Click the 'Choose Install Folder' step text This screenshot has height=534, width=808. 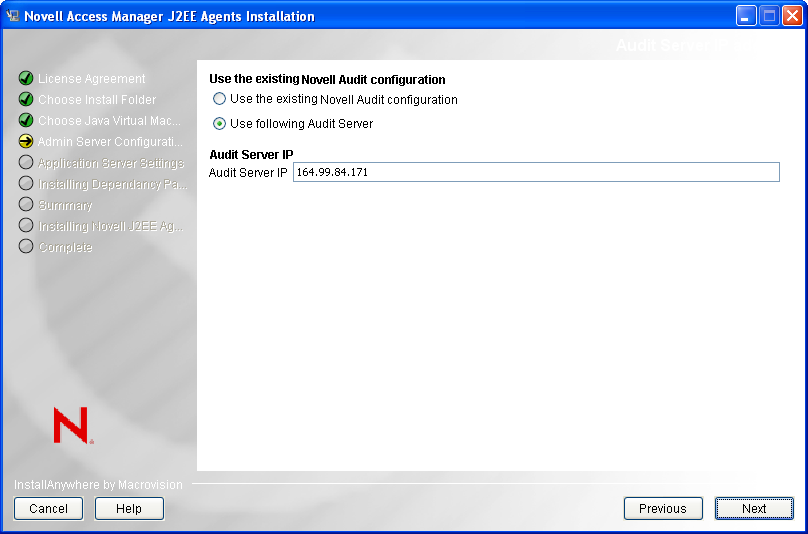(x=97, y=100)
